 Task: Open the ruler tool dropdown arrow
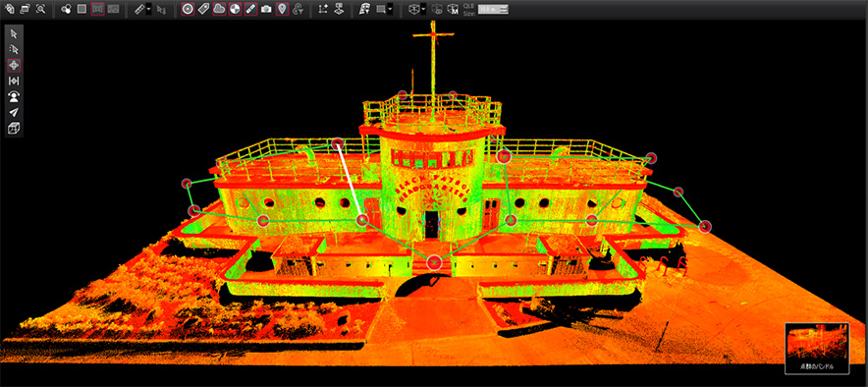(x=149, y=10)
